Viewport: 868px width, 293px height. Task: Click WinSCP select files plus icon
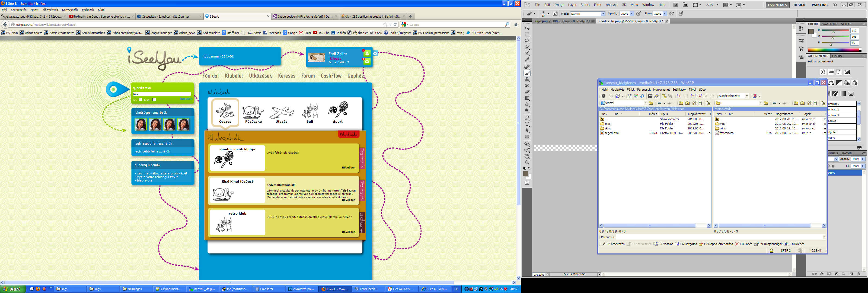[679, 96]
